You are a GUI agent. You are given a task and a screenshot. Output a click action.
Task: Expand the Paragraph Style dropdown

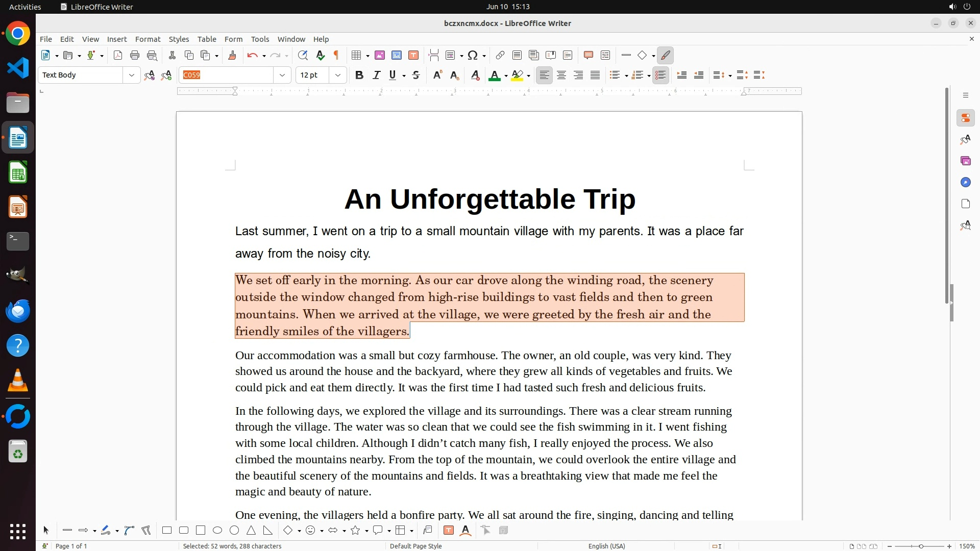coord(132,76)
